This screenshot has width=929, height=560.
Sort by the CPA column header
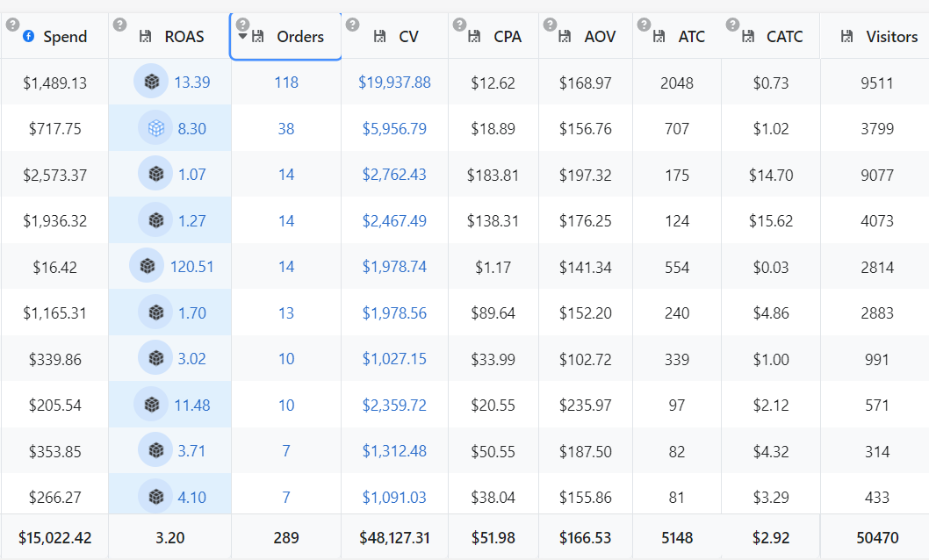tap(508, 37)
